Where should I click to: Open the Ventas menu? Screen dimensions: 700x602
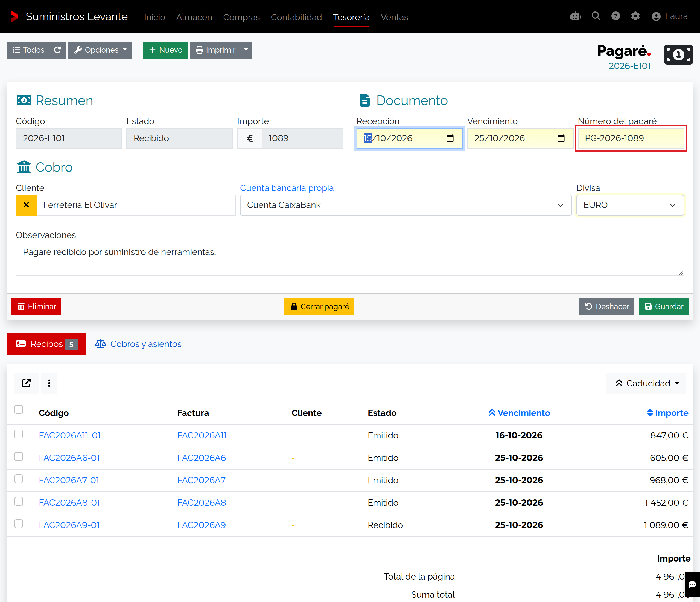[x=394, y=17]
